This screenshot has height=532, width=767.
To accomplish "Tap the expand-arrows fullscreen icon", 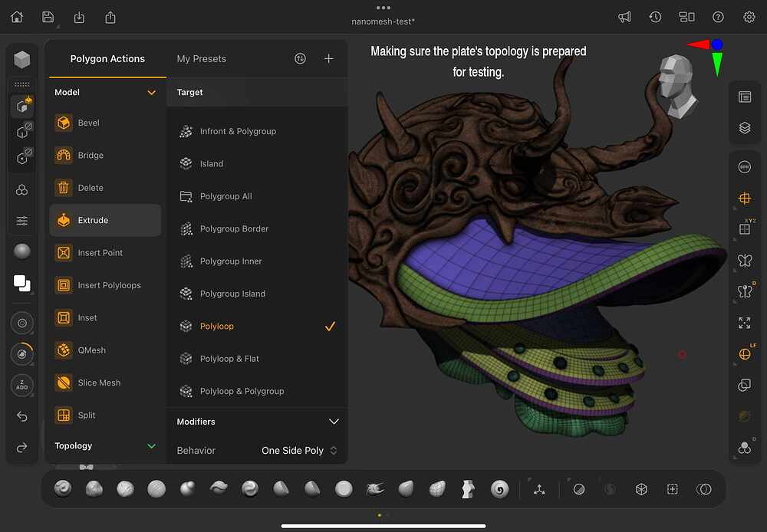I will (x=745, y=323).
